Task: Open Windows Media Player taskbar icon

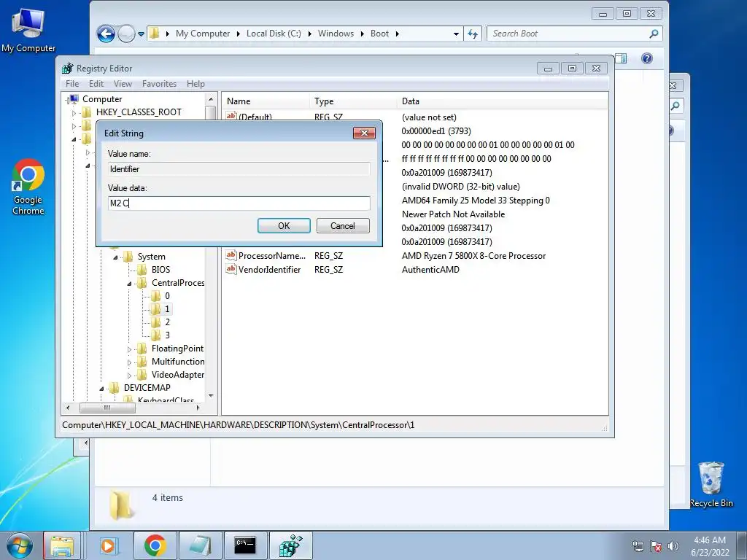Action: coord(108,545)
